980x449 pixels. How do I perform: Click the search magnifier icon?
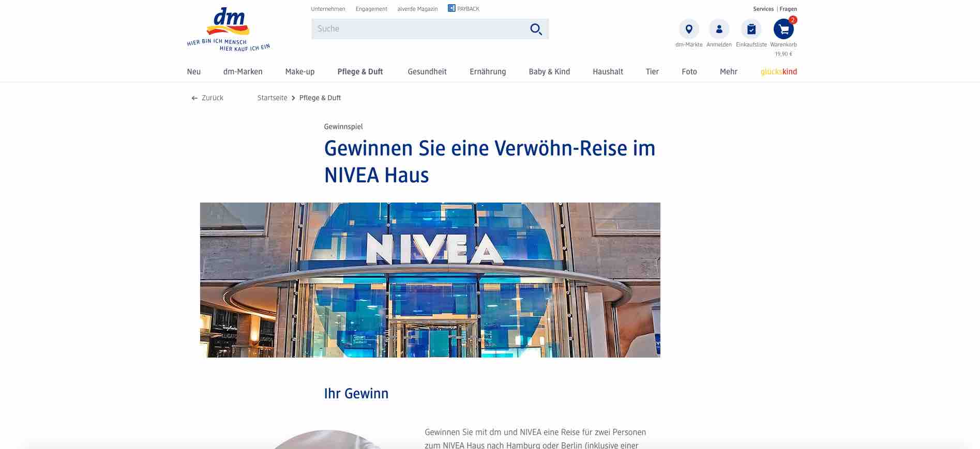pos(536,29)
